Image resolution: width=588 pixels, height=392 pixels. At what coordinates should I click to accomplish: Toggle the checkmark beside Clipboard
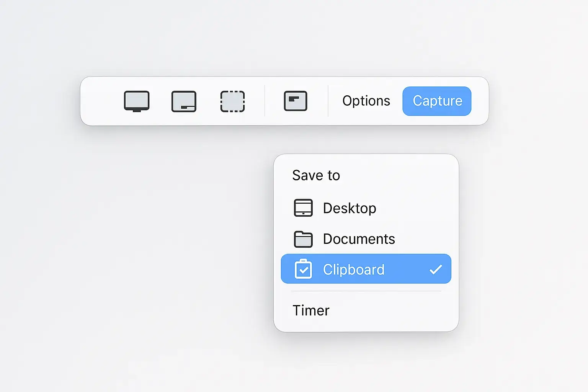click(x=436, y=269)
